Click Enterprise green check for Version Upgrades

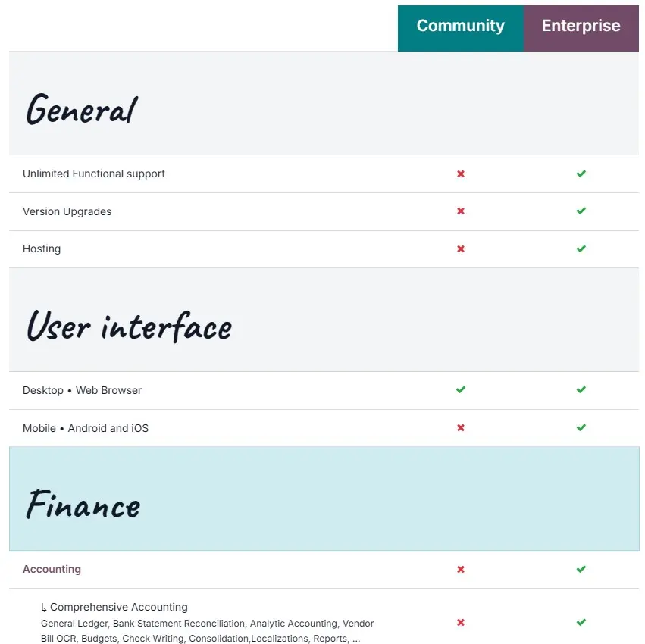tap(581, 211)
